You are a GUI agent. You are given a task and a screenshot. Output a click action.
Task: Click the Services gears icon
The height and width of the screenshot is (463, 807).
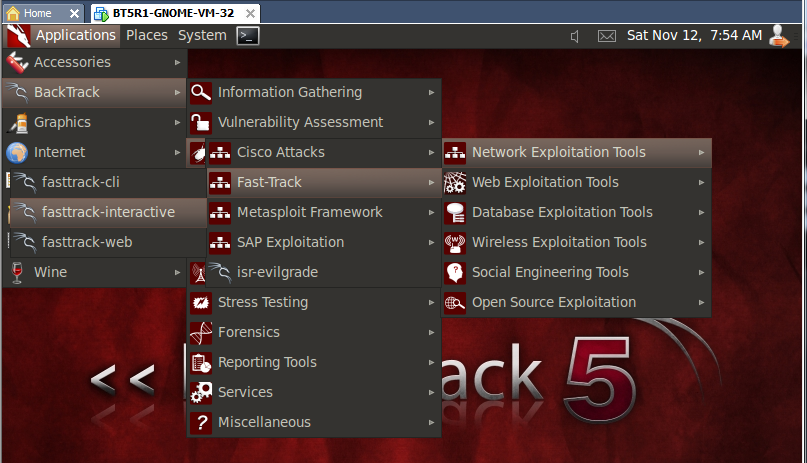201,393
